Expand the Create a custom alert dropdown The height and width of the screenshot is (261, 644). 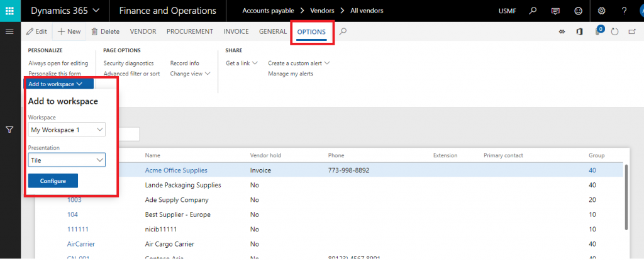(x=299, y=64)
